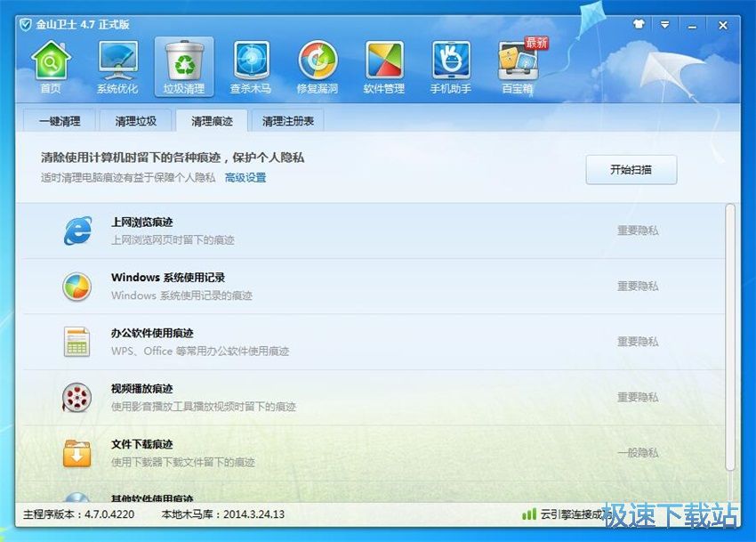
Task: Click 重要隐私 label in 视频播放痕迹 row
Action: point(638,397)
